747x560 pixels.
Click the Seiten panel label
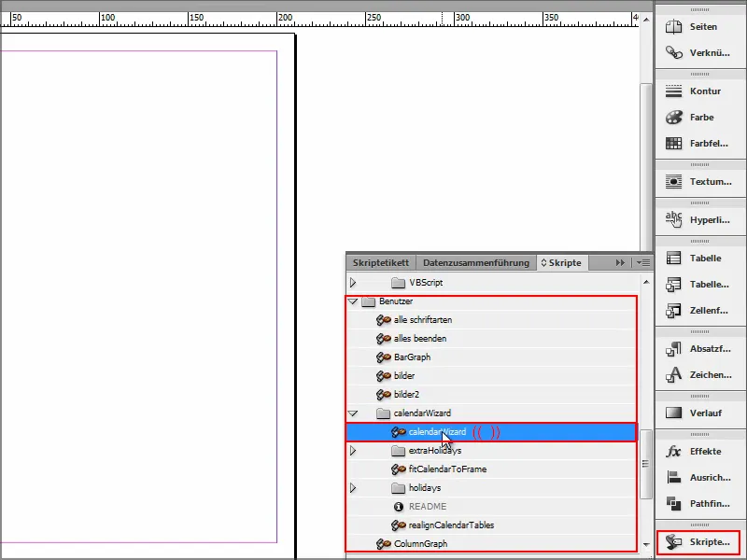703,27
